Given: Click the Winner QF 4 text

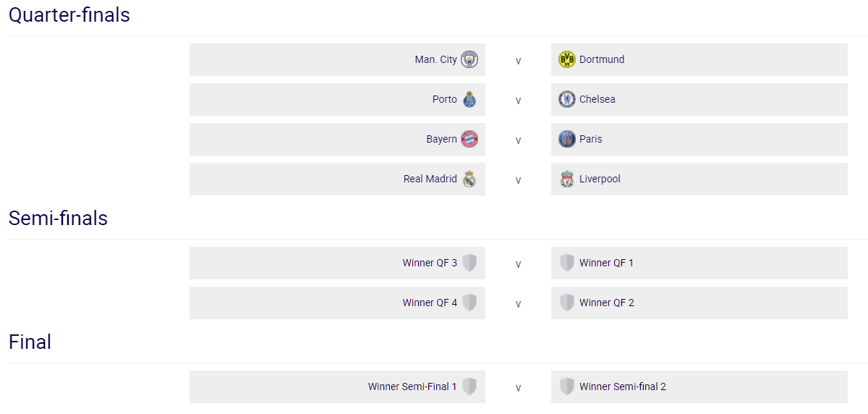Looking at the screenshot, I should click(430, 303).
